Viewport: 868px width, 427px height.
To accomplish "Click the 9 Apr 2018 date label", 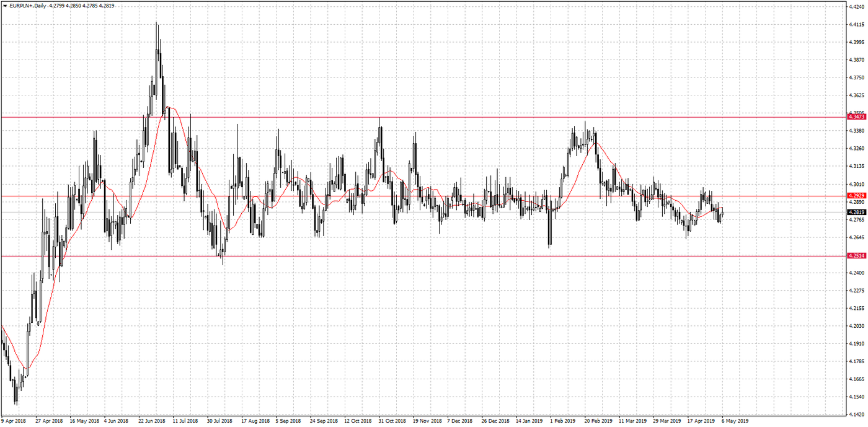I will tap(14, 421).
